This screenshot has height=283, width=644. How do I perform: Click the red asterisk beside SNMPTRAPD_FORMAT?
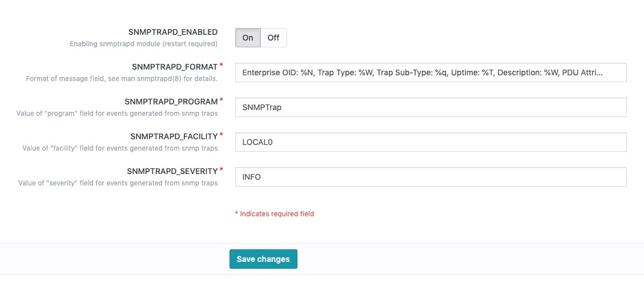tap(222, 65)
